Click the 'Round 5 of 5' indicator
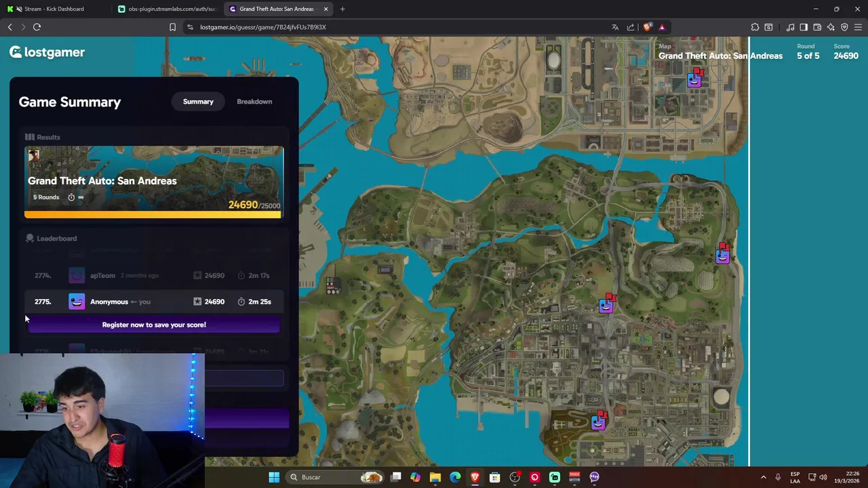The height and width of the screenshot is (488, 868). (x=808, y=52)
